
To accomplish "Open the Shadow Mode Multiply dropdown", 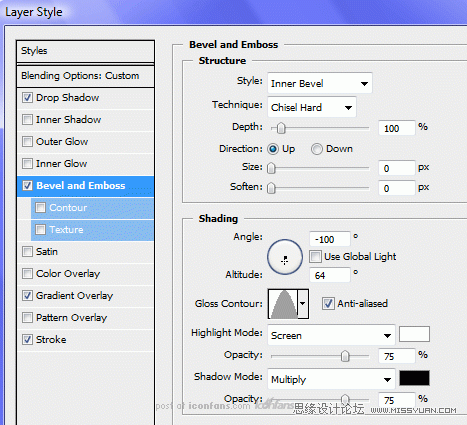I will 331,379.
